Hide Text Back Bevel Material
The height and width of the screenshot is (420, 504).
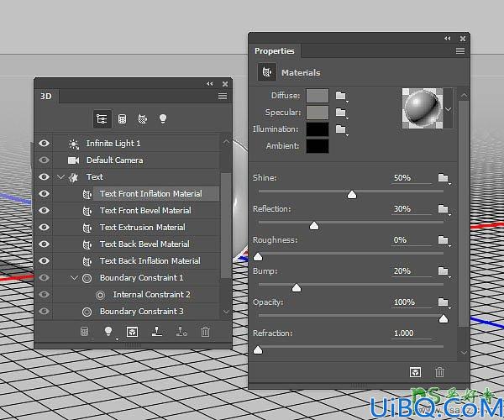point(44,244)
